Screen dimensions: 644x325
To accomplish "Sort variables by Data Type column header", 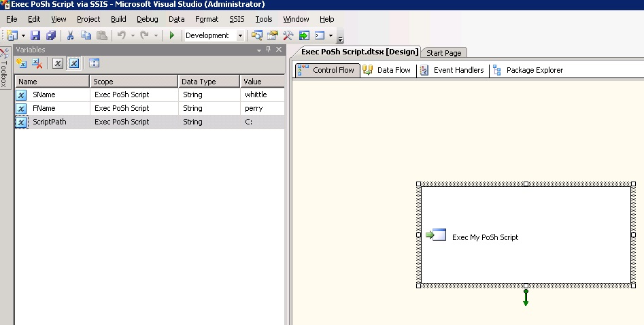I will [x=209, y=82].
